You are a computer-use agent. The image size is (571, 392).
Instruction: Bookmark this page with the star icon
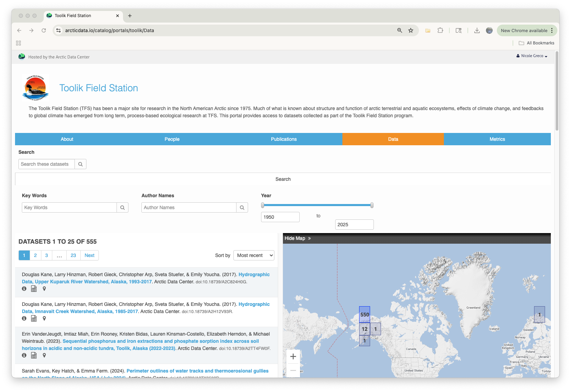410,30
